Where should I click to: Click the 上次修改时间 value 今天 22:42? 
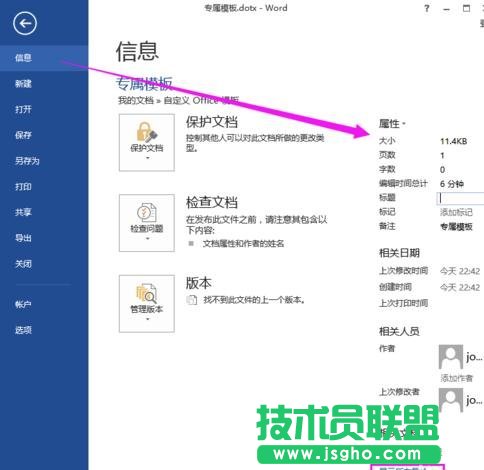(460, 271)
